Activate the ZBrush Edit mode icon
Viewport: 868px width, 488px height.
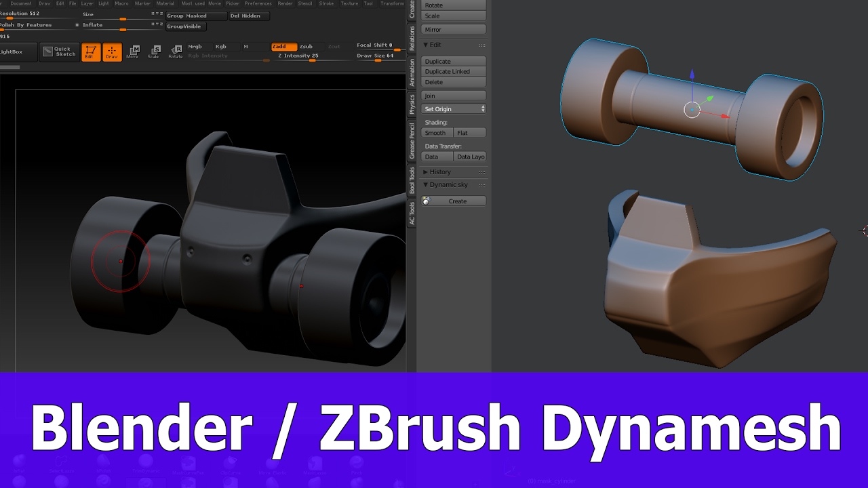tap(91, 52)
